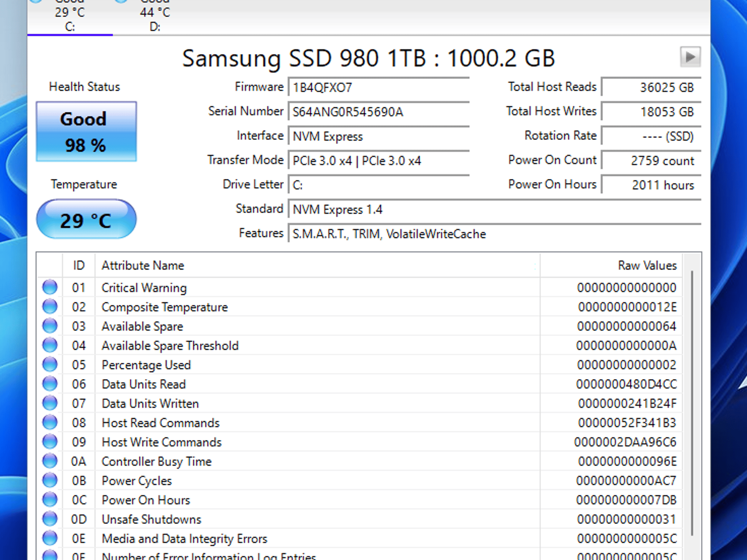
Task: Click the status orb for Unsafe Shutdowns
Action: click(50, 519)
